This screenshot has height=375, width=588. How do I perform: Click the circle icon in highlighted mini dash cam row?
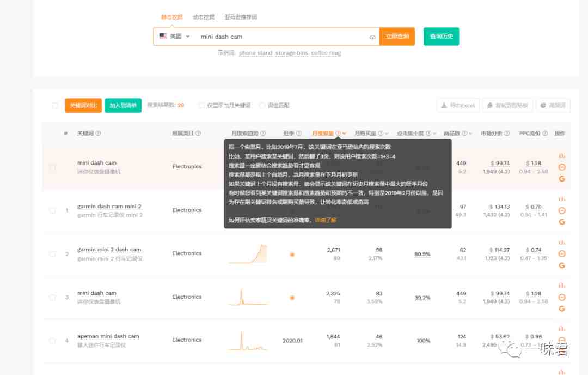562,167
